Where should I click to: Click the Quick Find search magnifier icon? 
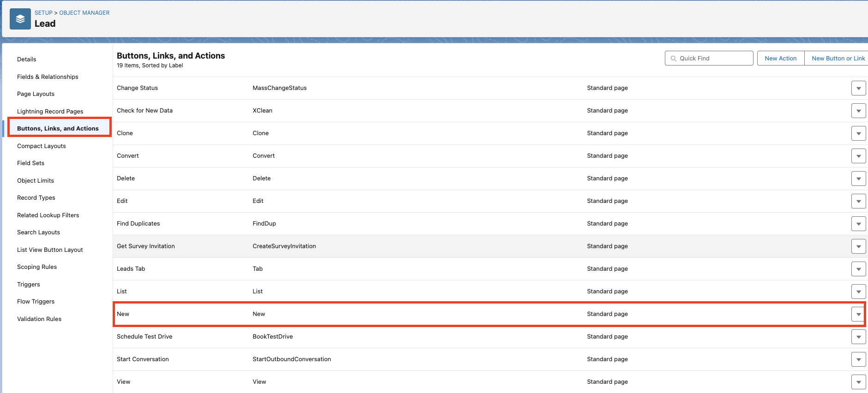pos(674,59)
